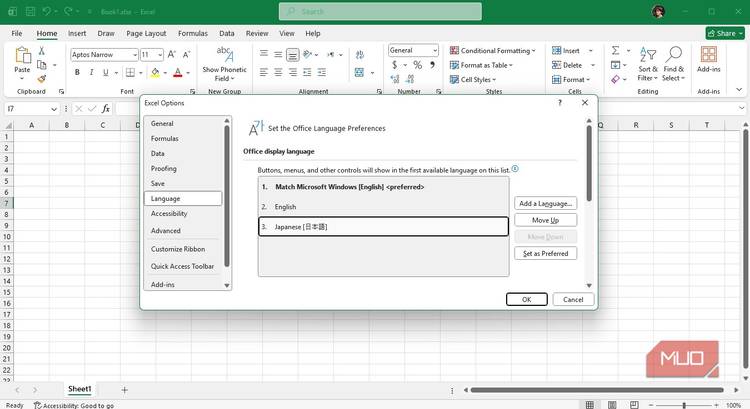Apply the red font color
This screenshot has width=750, height=409.
tap(177, 72)
